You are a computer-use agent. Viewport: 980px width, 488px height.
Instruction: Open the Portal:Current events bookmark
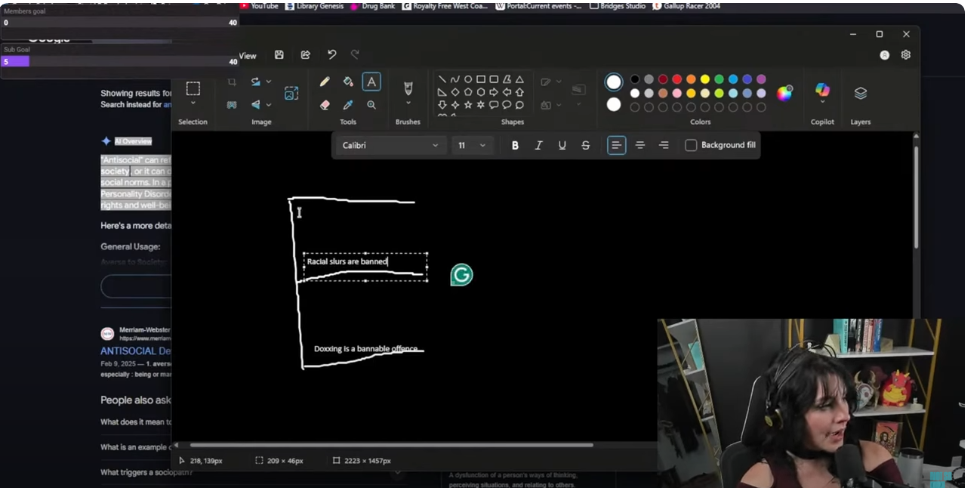pyautogui.click(x=539, y=6)
